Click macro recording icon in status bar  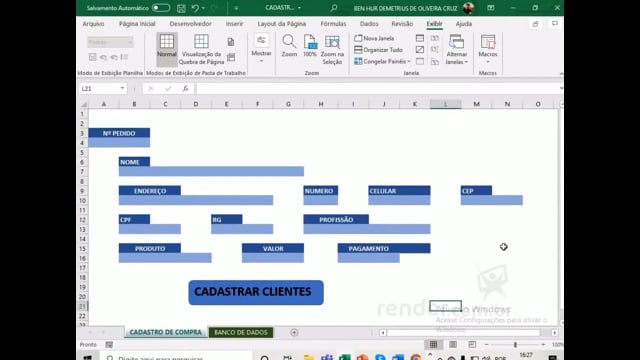[109, 345]
